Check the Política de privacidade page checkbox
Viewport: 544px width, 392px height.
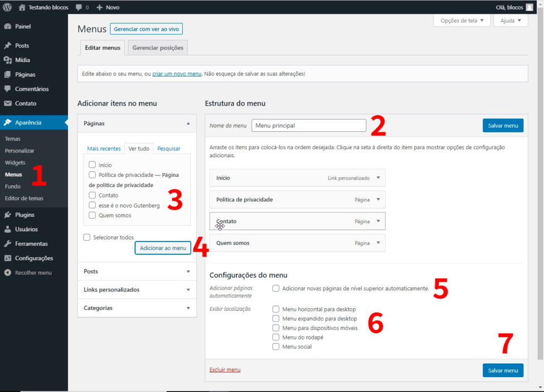tap(92, 175)
